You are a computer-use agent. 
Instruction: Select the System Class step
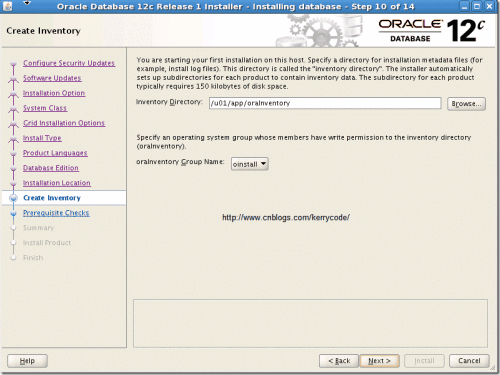[45, 108]
